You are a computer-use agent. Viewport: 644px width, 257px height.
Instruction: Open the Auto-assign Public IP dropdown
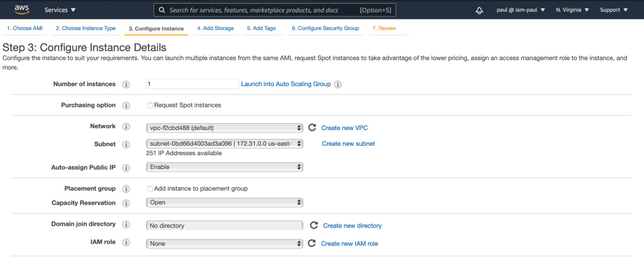[x=224, y=167]
